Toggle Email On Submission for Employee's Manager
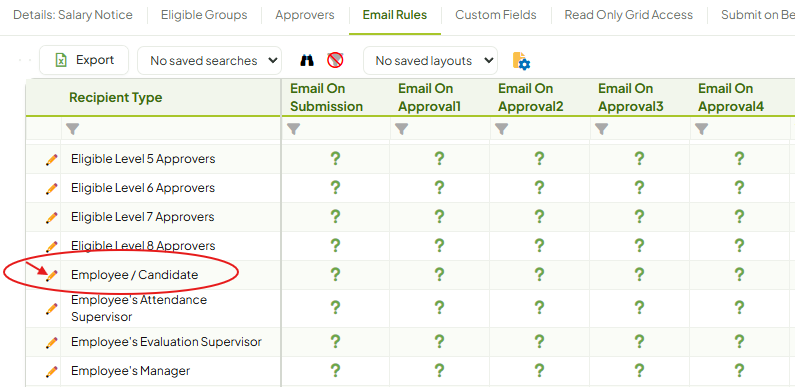 pos(335,371)
